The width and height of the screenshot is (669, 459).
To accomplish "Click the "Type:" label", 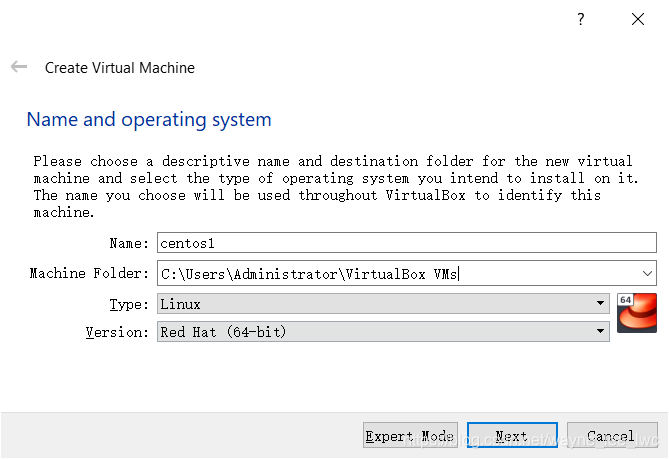I will tap(129, 304).
